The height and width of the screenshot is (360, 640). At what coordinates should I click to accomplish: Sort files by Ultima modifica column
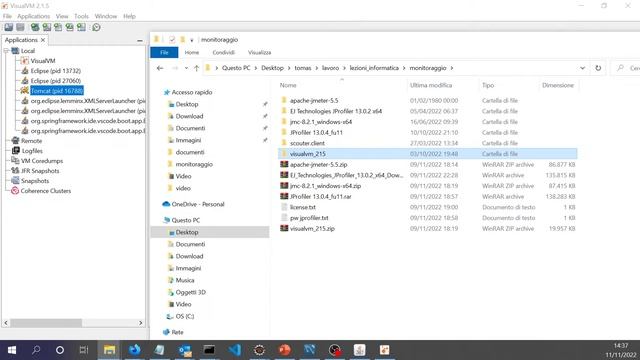point(431,85)
